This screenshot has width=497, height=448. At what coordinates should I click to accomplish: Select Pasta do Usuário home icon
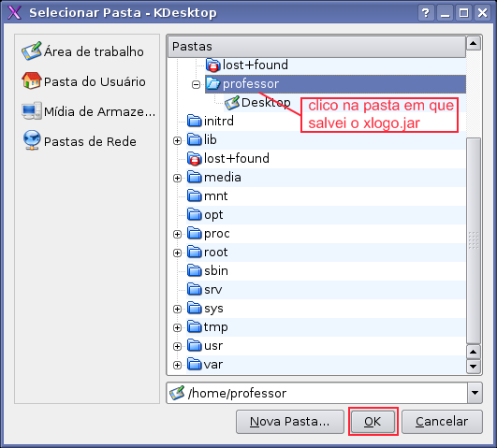pyautogui.click(x=32, y=80)
